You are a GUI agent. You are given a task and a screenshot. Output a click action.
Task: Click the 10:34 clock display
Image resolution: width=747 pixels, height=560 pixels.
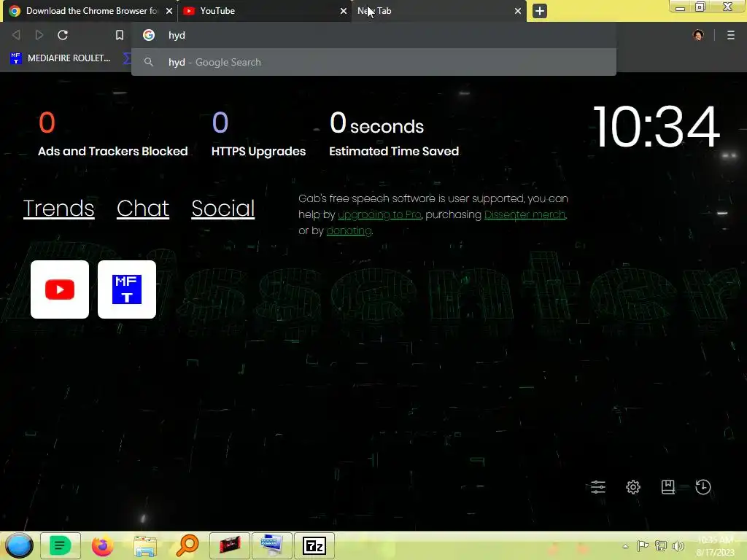tap(656, 127)
